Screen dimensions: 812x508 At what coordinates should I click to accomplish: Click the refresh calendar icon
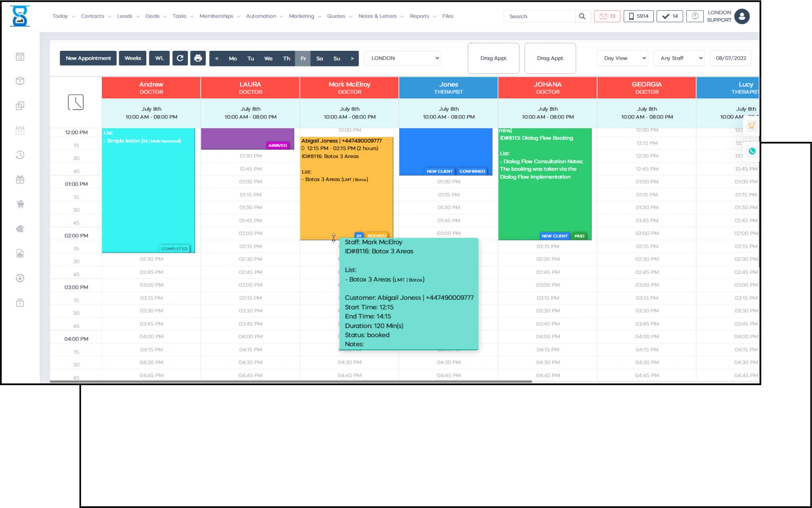180,58
